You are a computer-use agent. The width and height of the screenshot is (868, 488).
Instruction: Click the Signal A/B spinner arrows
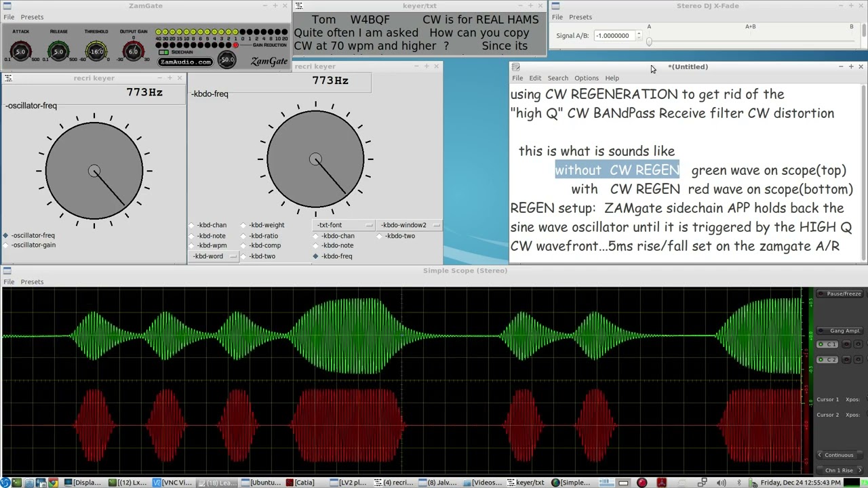639,35
